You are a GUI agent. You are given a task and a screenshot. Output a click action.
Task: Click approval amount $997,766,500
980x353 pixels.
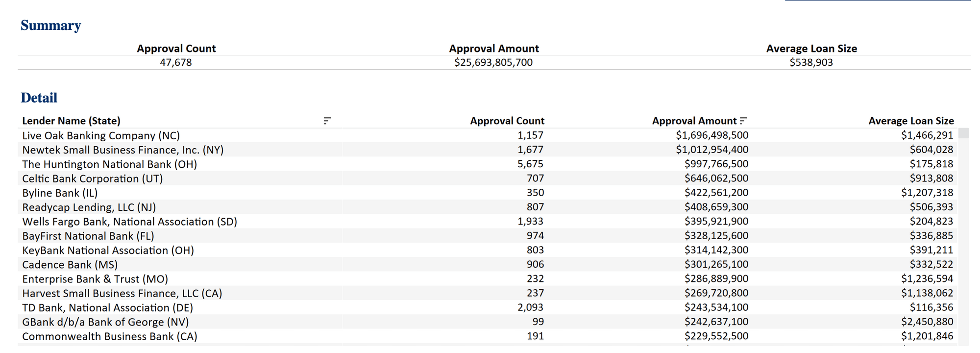click(716, 164)
